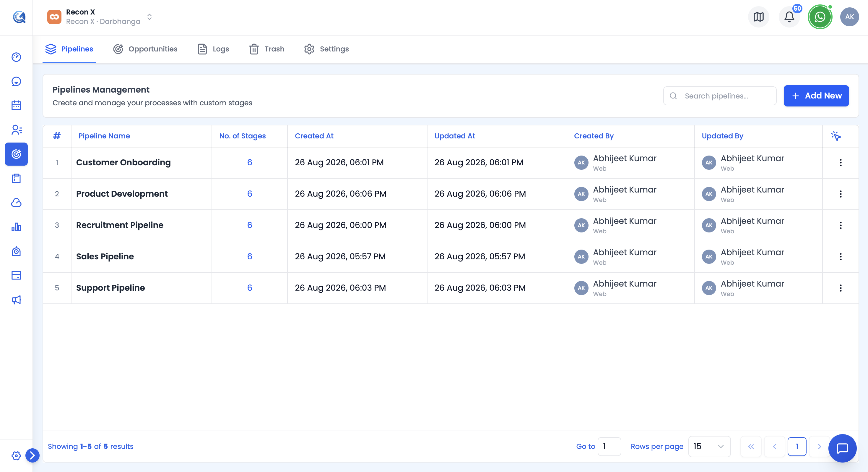This screenshot has width=868, height=472.
Task: Go to the first page of results
Action: (x=751, y=446)
